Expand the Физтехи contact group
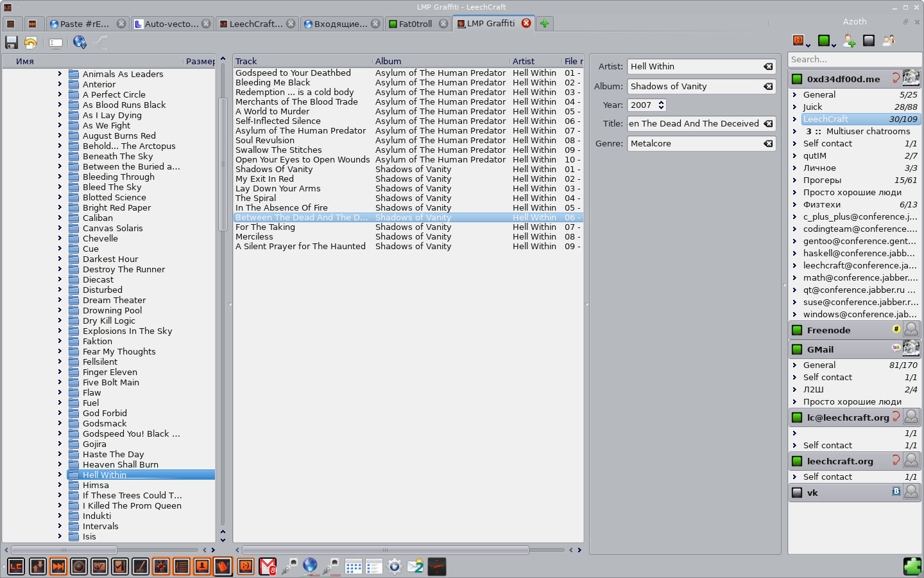The height and width of the screenshot is (578, 924). tap(794, 204)
